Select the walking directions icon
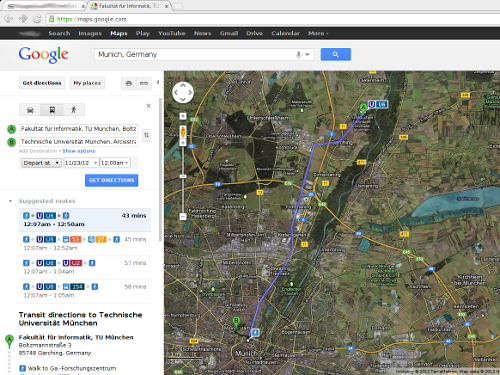Viewport: 500px width, 375px height. point(74,110)
